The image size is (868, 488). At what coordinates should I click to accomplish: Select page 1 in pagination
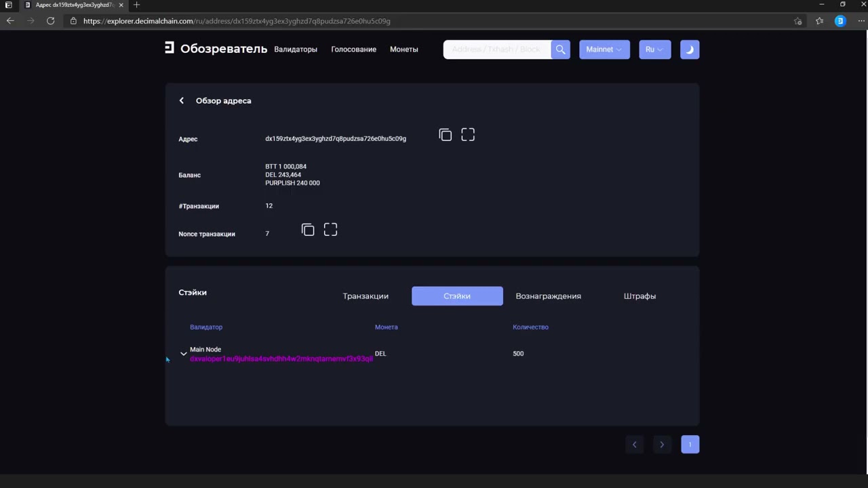[x=690, y=445]
